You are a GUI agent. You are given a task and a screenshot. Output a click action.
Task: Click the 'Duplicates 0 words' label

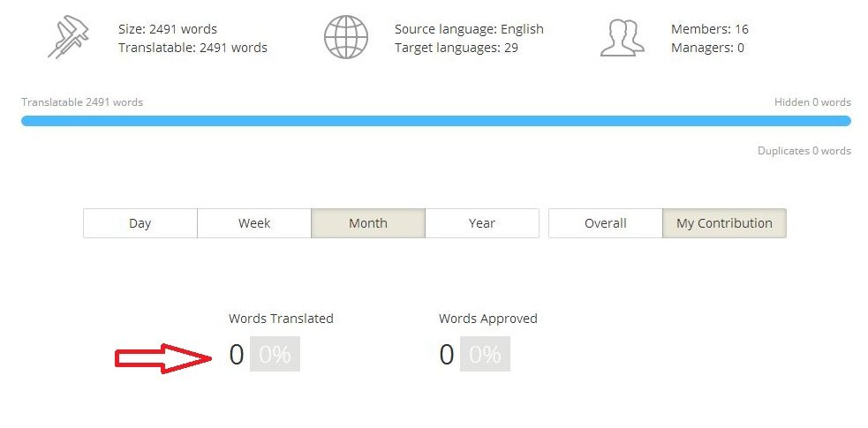pyautogui.click(x=804, y=151)
